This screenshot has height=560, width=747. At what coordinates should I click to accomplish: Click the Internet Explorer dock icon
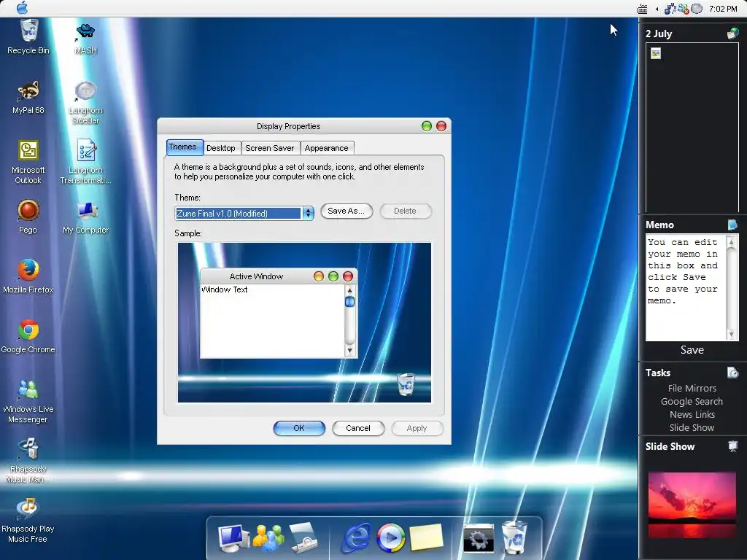click(x=356, y=538)
